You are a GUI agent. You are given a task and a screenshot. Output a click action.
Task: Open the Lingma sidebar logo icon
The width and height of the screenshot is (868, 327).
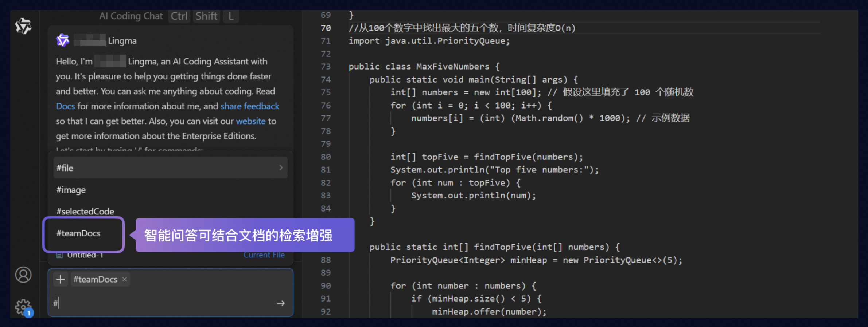(x=23, y=26)
